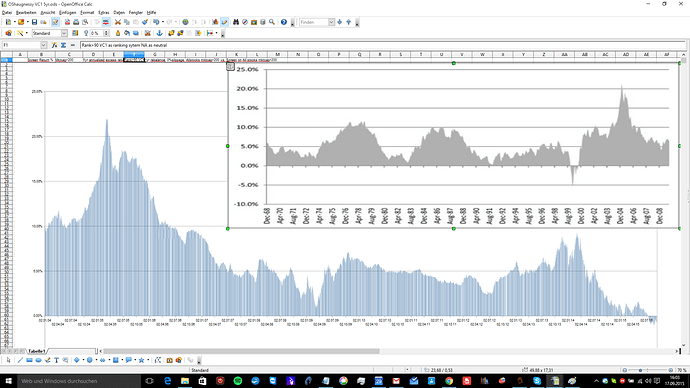Image resolution: width=690 pixels, height=388 pixels.
Task: Toggle AutoSpellcheck icon
Action: 106,22
